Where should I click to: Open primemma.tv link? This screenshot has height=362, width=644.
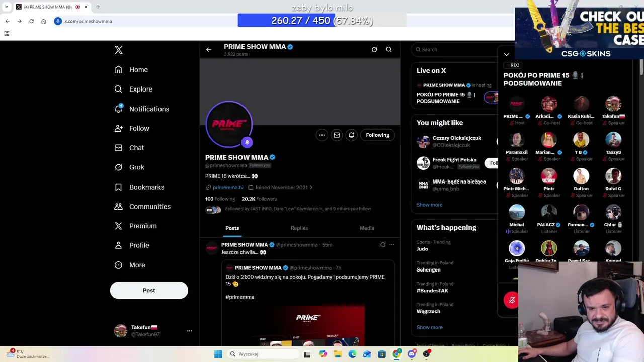click(x=228, y=187)
